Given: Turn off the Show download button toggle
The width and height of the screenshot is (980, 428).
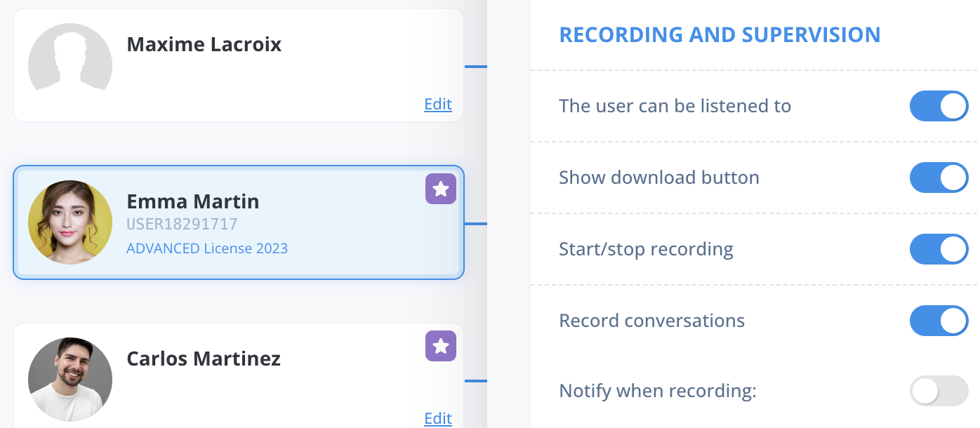Looking at the screenshot, I should click(x=939, y=178).
